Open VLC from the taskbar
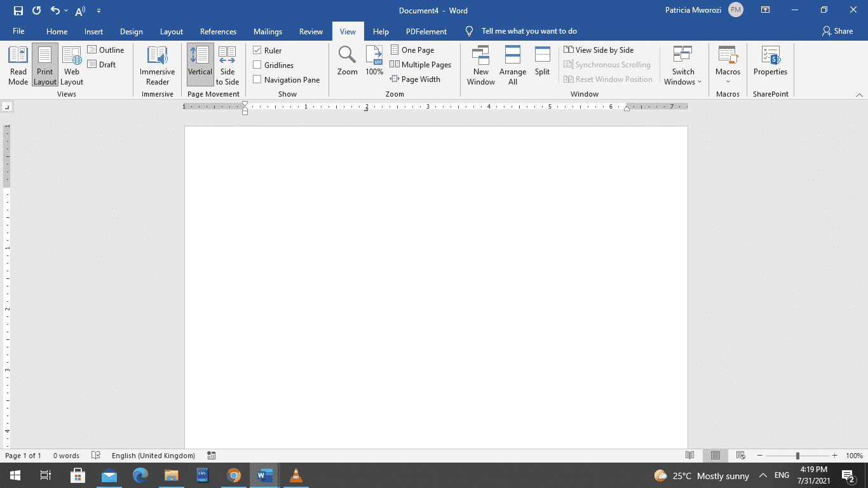Viewport: 868px width, 488px height. coord(295,475)
